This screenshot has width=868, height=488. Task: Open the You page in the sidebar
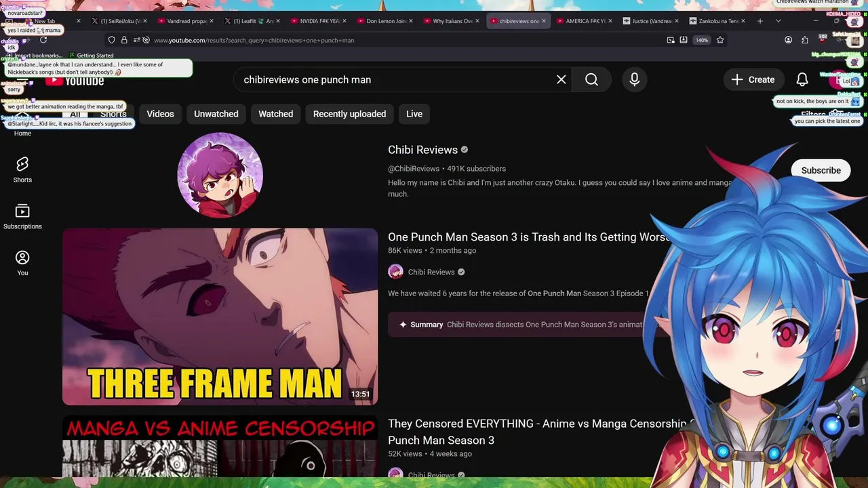pyautogui.click(x=22, y=263)
